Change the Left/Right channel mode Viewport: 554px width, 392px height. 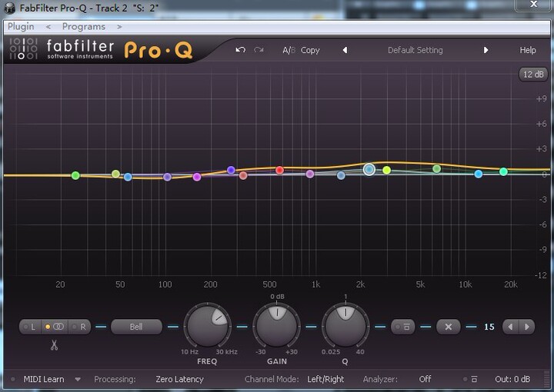tap(325, 379)
